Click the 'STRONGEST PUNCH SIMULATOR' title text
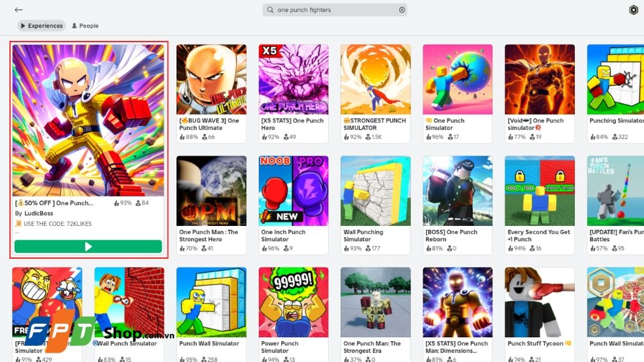 (x=374, y=124)
